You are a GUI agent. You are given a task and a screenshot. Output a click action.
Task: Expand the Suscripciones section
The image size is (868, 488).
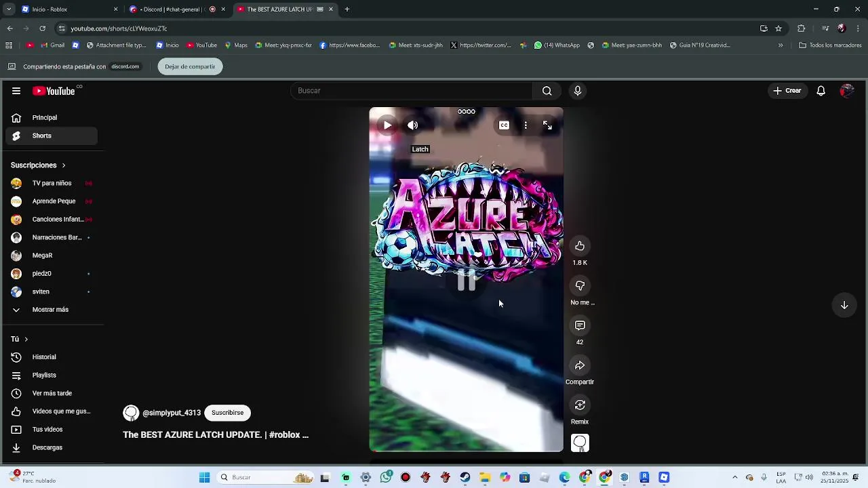(39, 165)
